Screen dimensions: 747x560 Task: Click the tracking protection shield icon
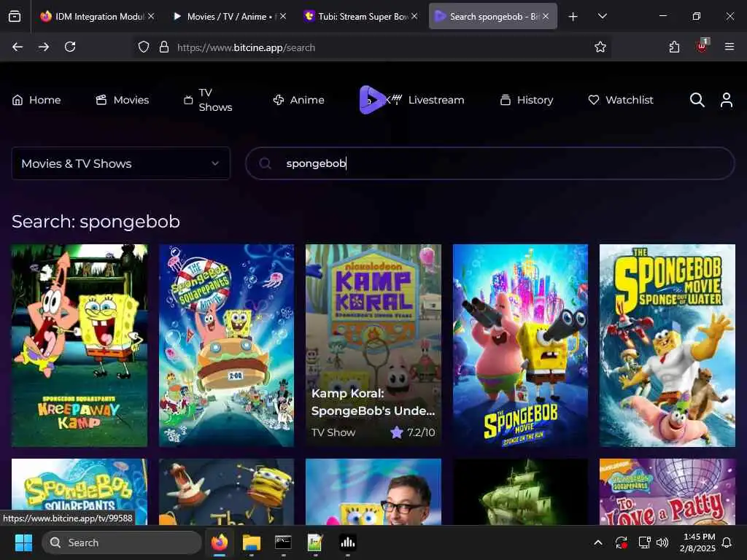(144, 47)
